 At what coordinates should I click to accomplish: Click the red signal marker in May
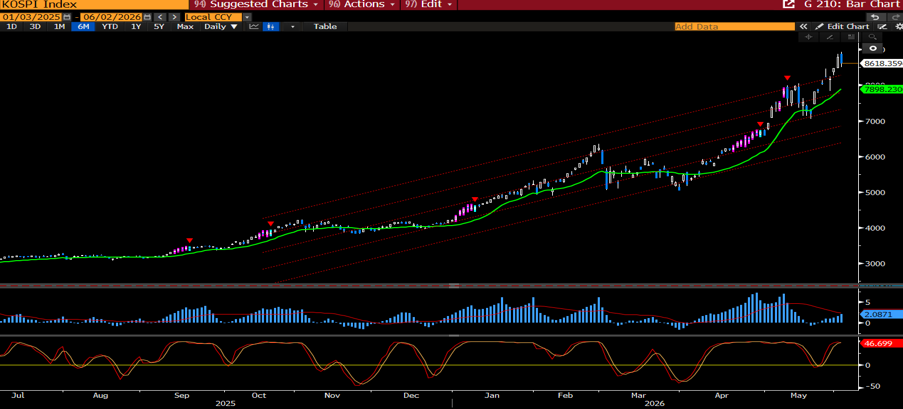[787, 77]
